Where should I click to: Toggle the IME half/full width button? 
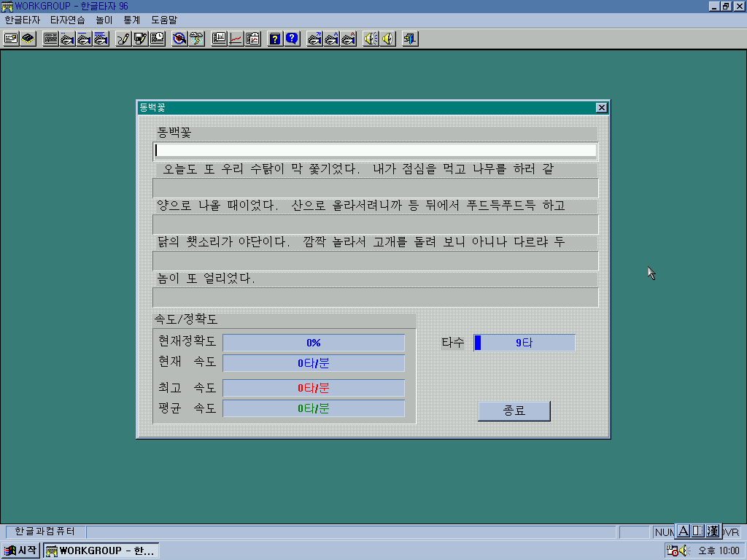[x=698, y=531]
